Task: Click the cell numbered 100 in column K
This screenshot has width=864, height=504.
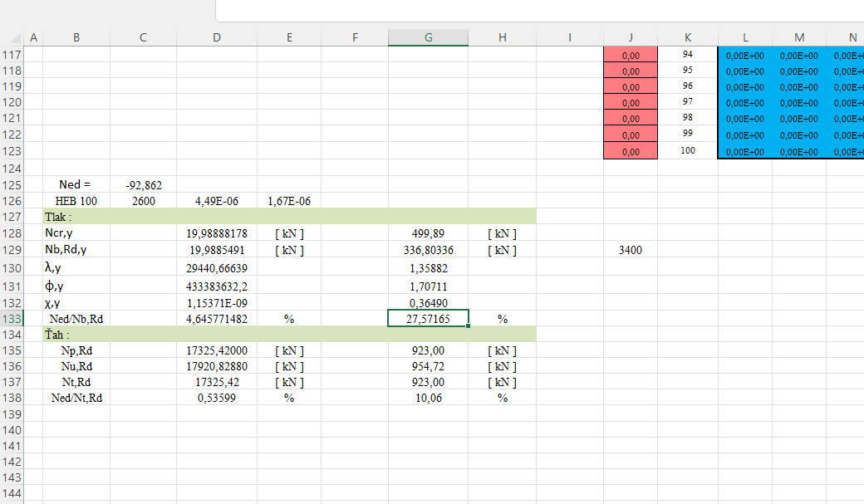Action: click(688, 150)
